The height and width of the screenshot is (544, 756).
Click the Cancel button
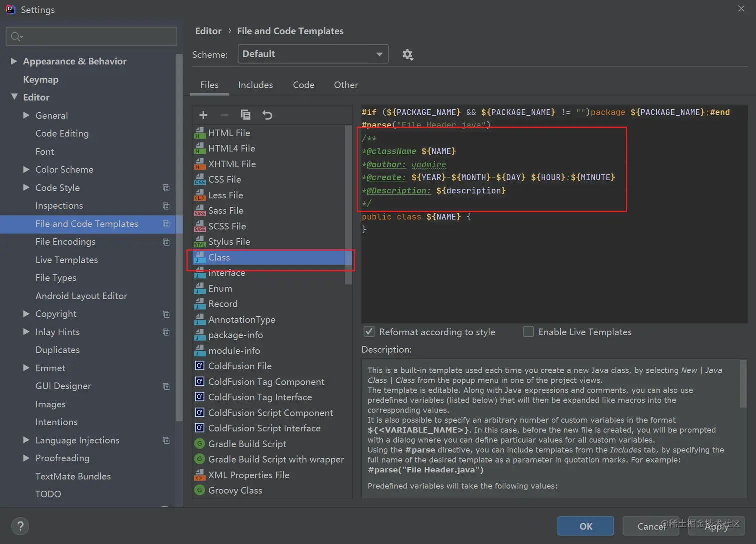(x=651, y=526)
